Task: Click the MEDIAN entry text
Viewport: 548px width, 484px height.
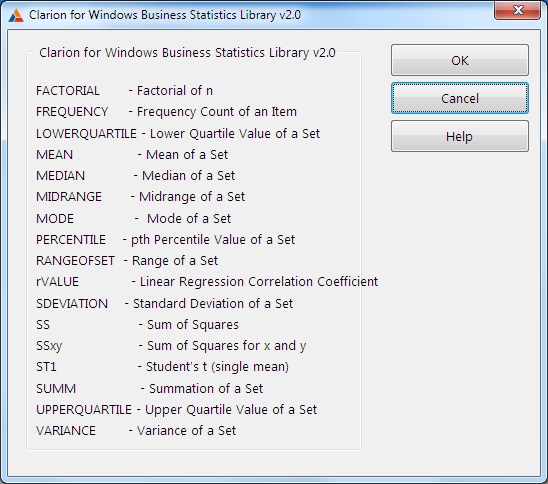Action: [x=136, y=175]
